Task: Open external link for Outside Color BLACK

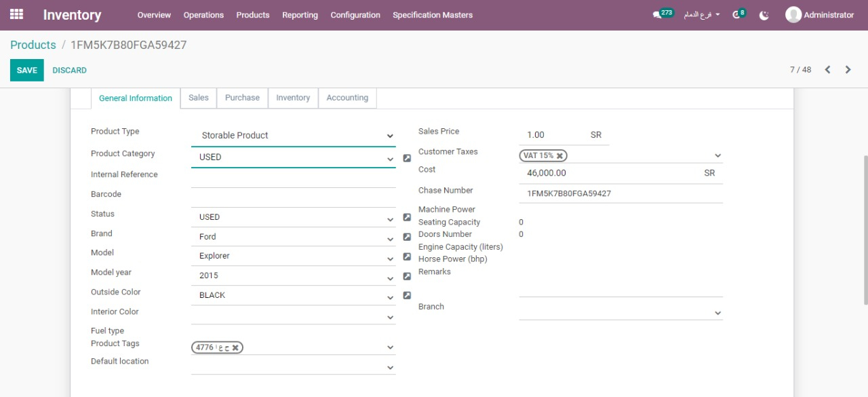Action: (x=407, y=296)
